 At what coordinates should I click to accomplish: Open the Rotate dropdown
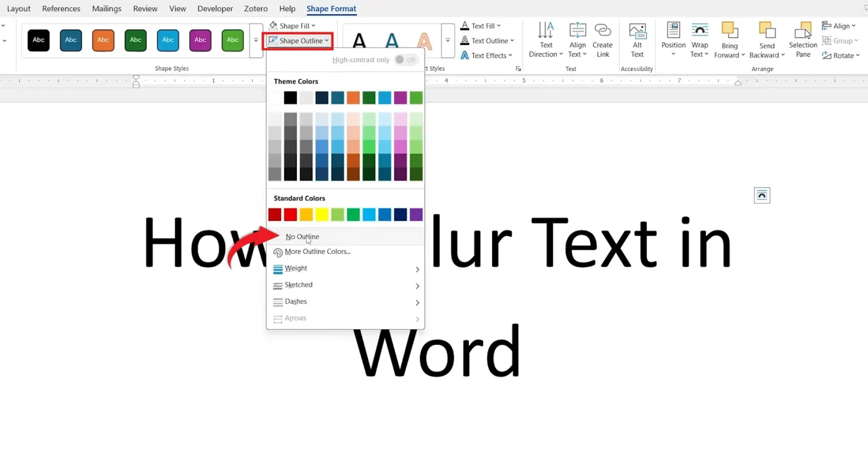(x=841, y=55)
